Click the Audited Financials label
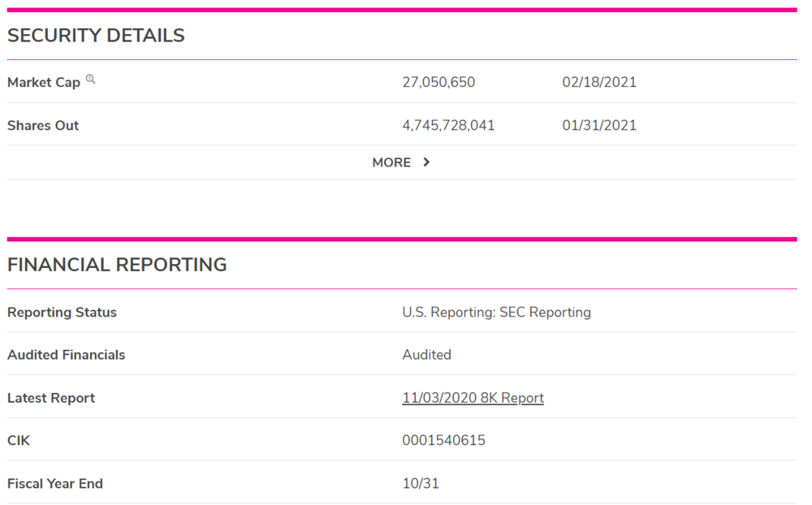The height and width of the screenshot is (505, 812). coord(66,355)
